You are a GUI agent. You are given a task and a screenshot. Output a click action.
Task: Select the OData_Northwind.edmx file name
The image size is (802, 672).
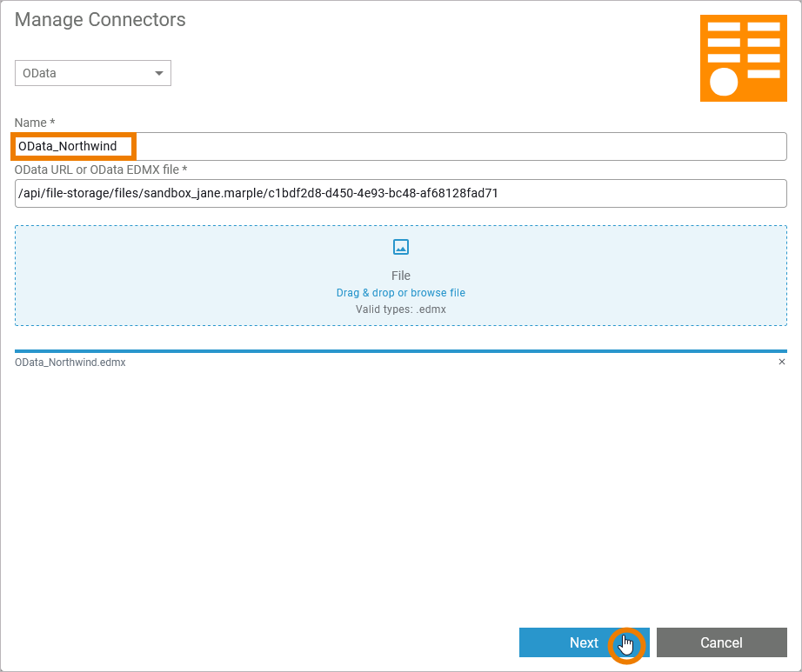coord(70,363)
